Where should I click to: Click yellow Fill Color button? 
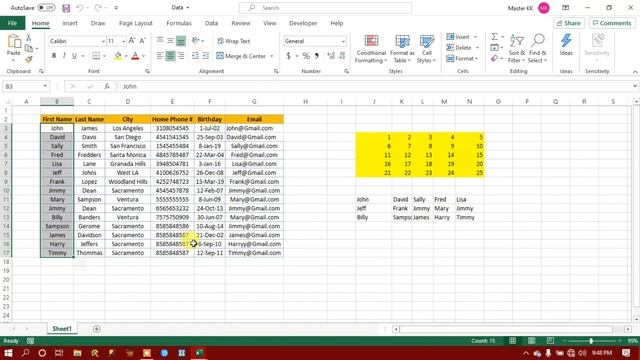point(118,56)
